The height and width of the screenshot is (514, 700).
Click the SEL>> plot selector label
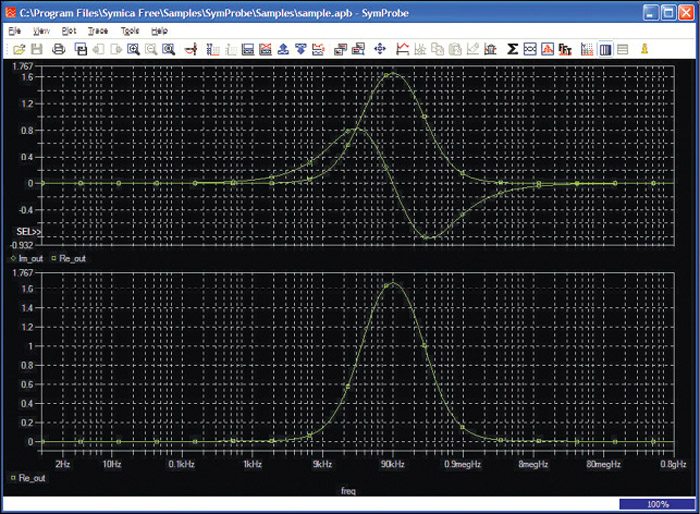tap(29, 232)
